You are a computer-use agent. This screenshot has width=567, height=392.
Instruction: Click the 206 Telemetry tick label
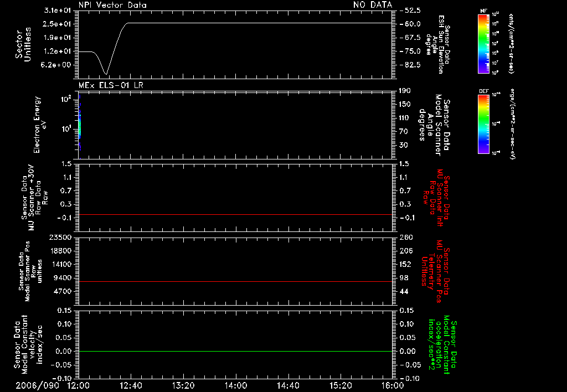405,251
